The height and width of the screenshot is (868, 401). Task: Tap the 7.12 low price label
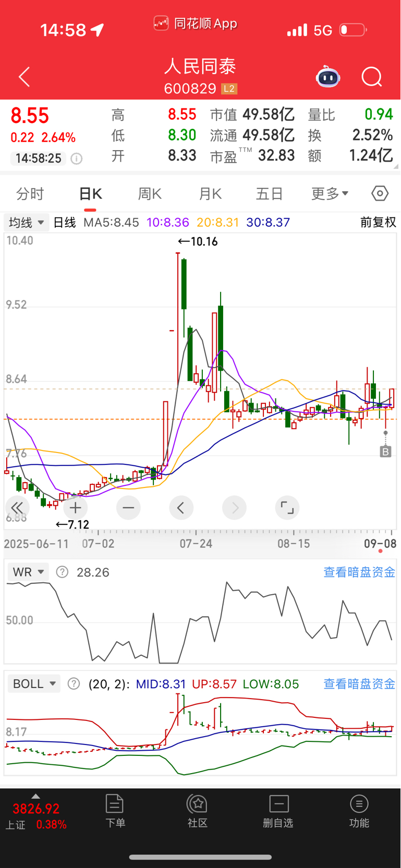(72, 524)
